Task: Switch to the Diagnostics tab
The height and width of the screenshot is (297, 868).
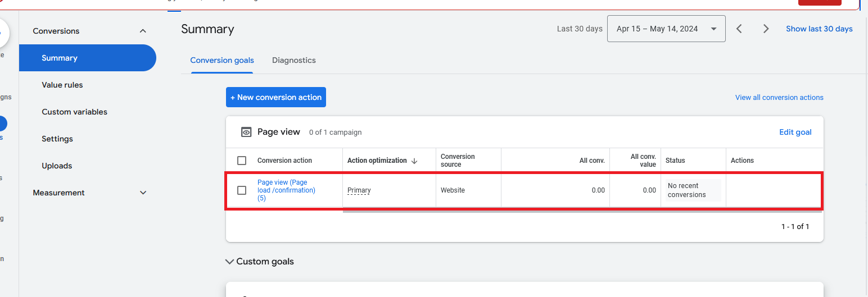Action: [293, 60]
